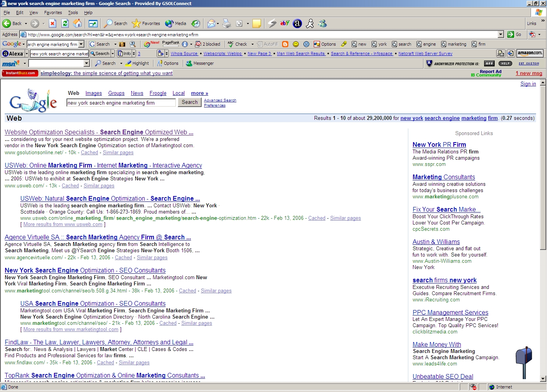Click the 'SET CUSTOM' Anonymizer link
The image size is (547, 392).
[x=529, y=64]
